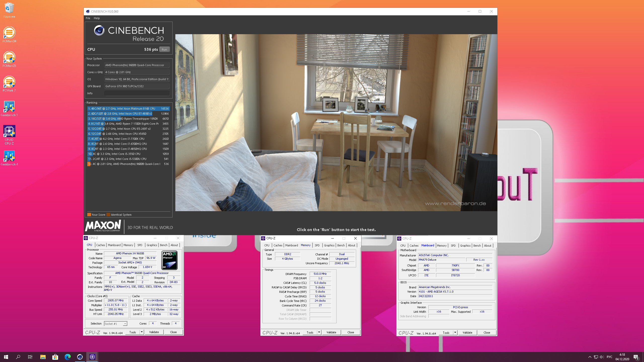Click the Core Speed 2805.07 MHz value
The width and height of the screenshot is (644, 362).
point(116,300)
